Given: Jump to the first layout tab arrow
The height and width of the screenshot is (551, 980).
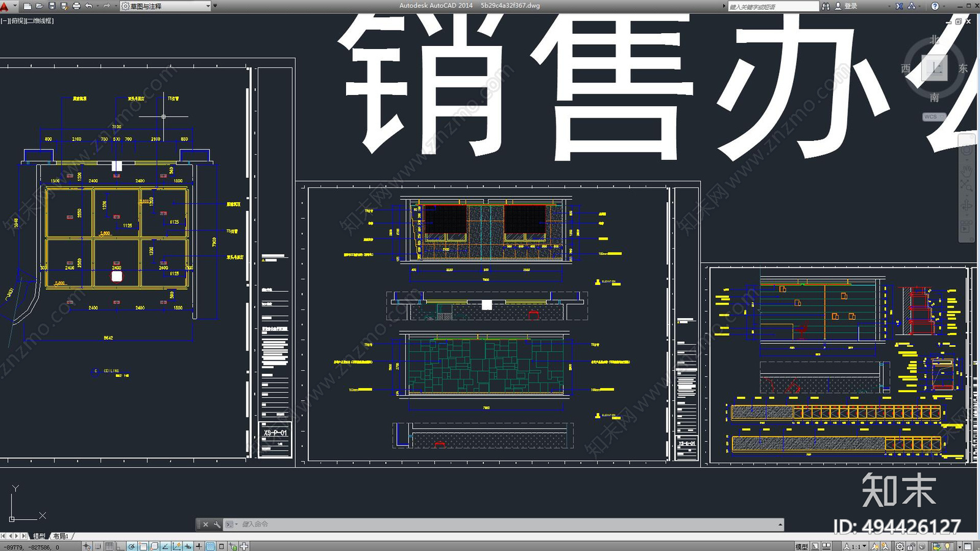Looking at the screenshot, I should pos(3,536).
